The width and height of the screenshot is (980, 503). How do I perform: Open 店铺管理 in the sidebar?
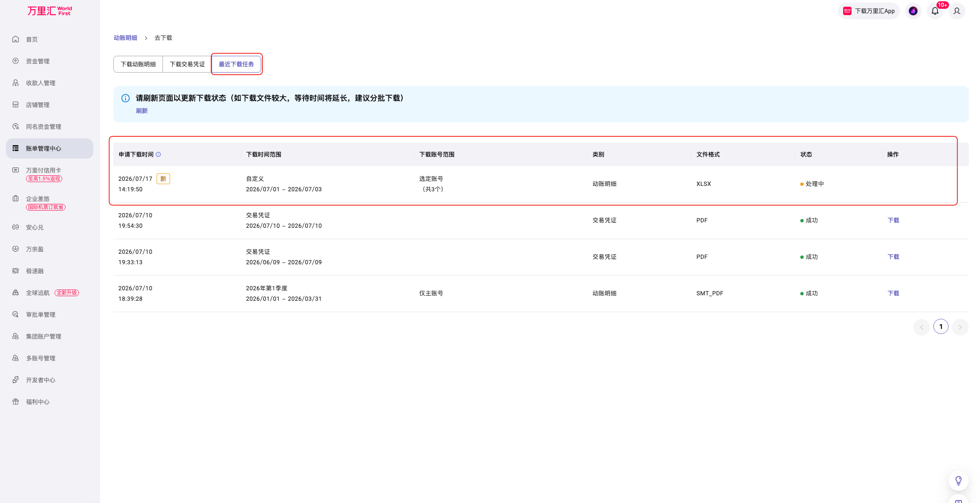click(50, 105)
